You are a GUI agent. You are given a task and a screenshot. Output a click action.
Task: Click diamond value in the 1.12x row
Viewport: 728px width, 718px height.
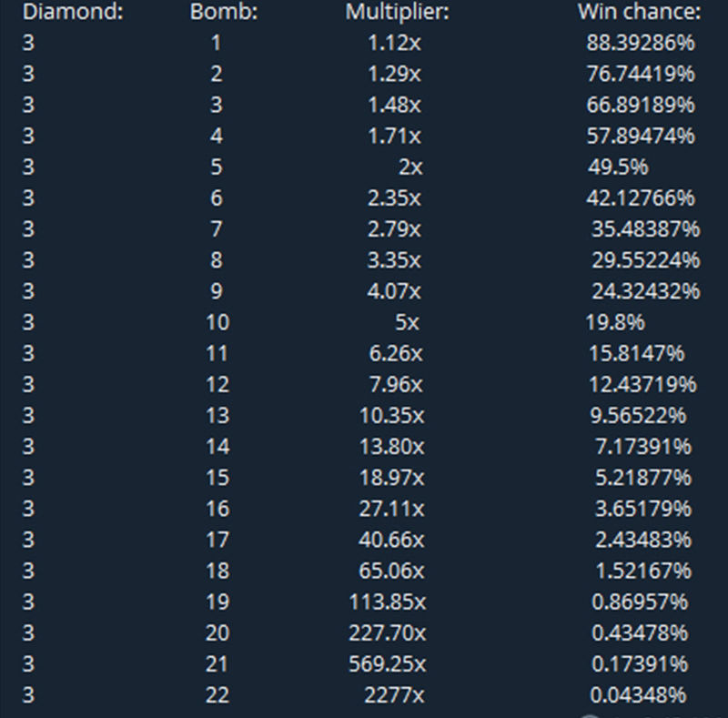click(x=28, y=43)
